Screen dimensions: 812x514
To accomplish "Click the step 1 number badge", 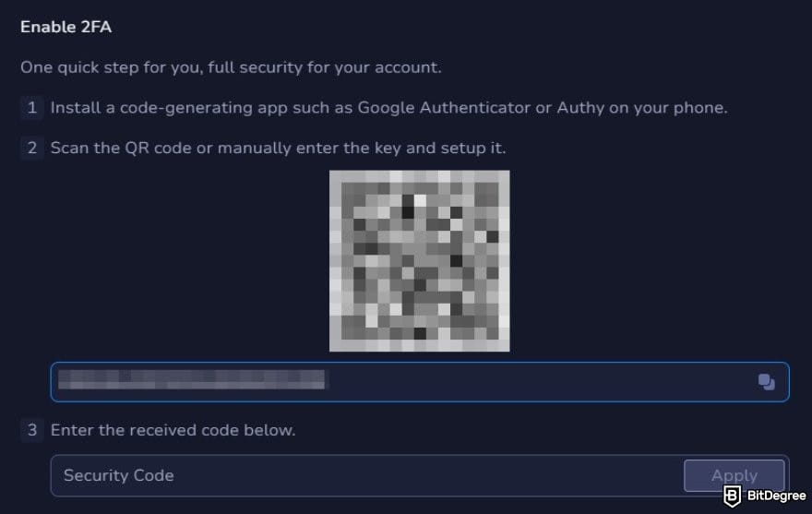I will [x=32, y=108].
